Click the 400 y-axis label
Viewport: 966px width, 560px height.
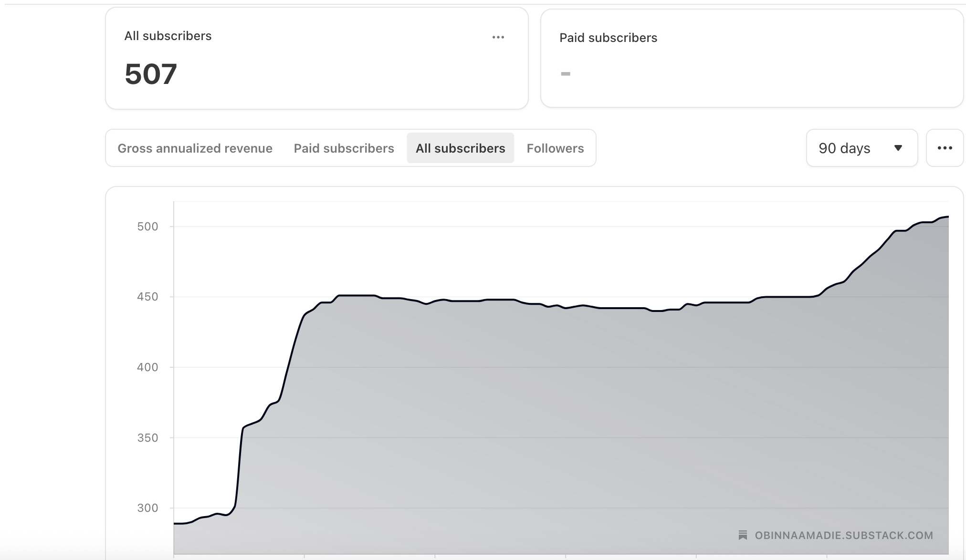147,367
